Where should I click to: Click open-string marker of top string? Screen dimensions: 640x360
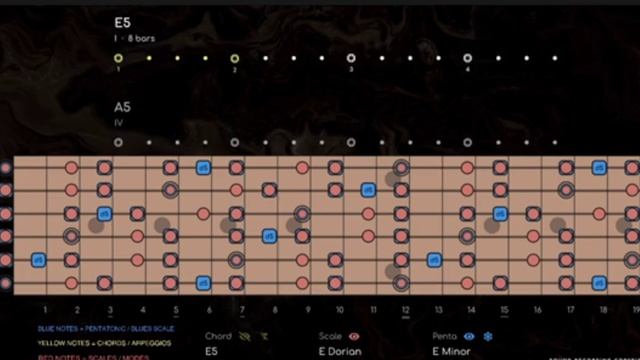[6, 168]
